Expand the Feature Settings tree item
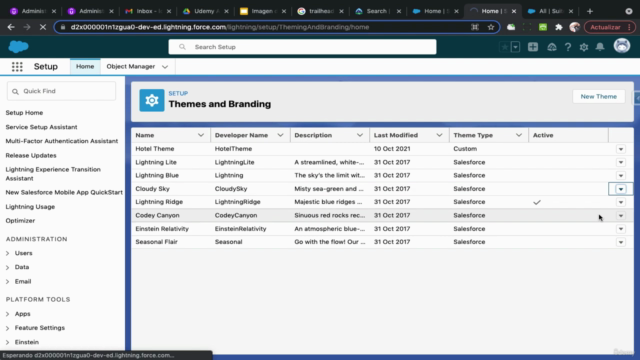Image resolution: width=640 pixels, height=360 pixels. (x=7, y=328)
